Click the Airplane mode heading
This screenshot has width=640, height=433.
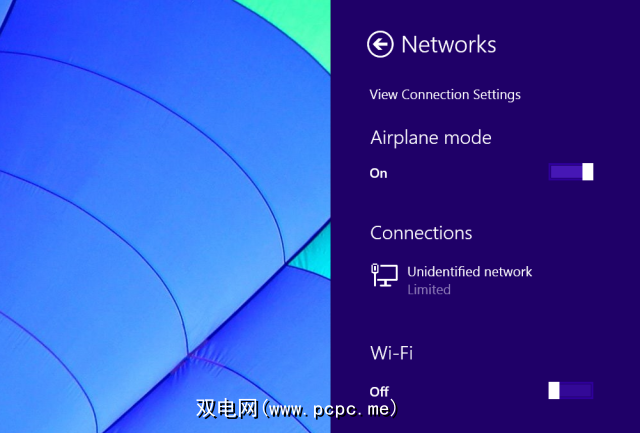pos(431,138)
